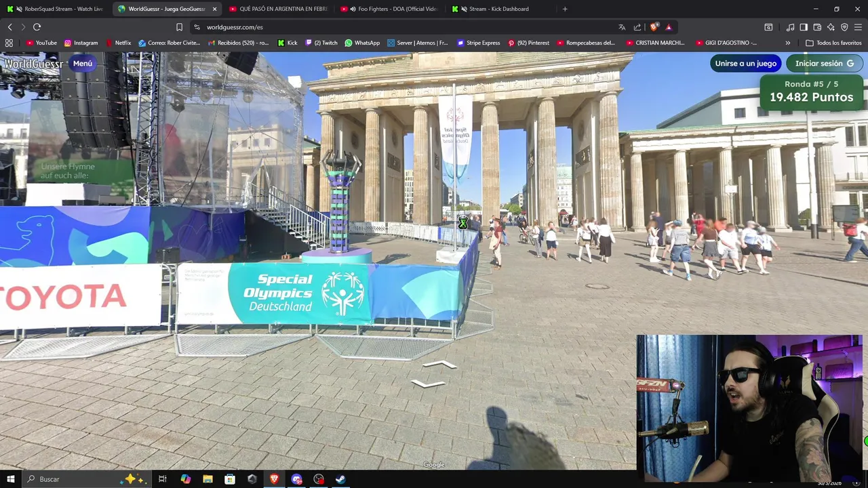
Task: Open the Todos los favoritos folder
Action: (x=833, y=43)
